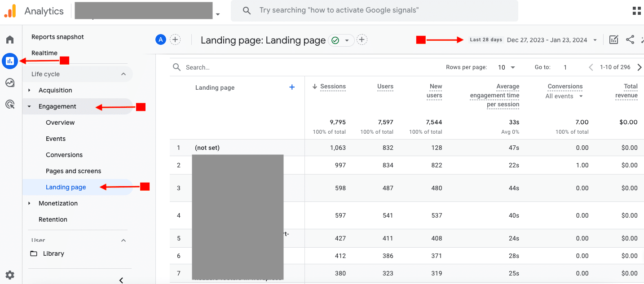Screen dimensions: 644x284
Task: Open the Library folder in the sidebar
Action: coord(53,253)
